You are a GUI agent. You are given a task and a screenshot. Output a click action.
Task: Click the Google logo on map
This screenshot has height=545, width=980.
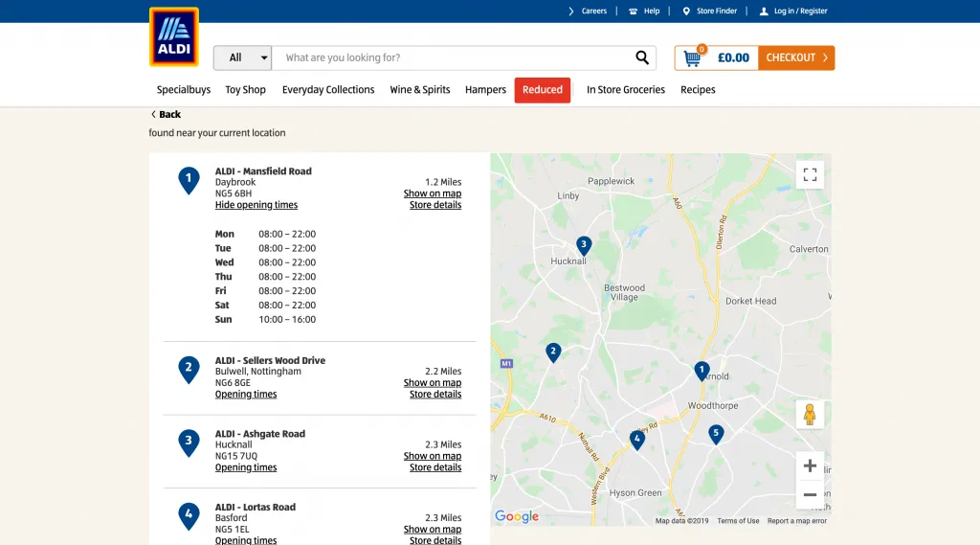pos(517,516)
